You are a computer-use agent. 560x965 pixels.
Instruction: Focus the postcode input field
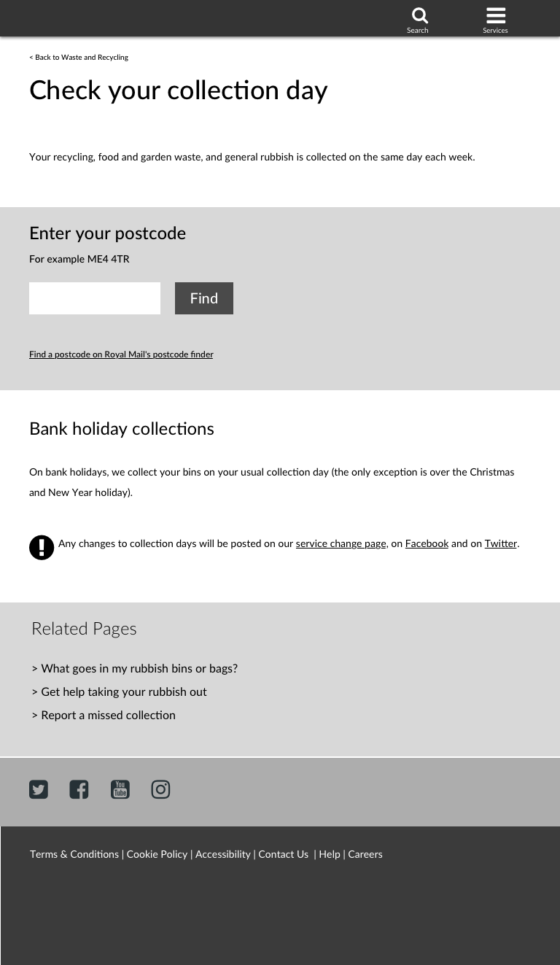[95, 298]
